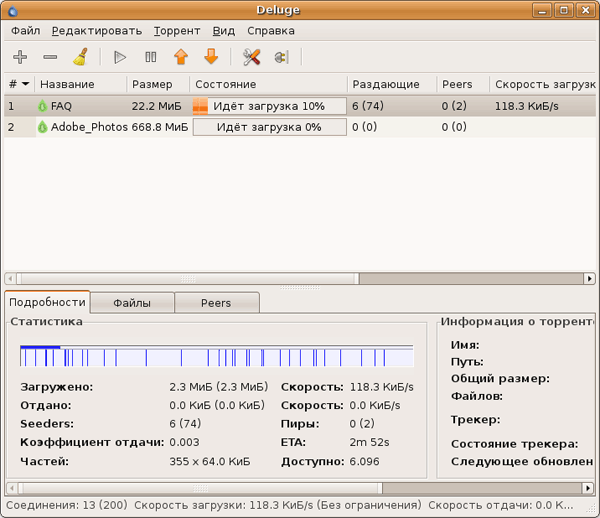Select the FAQ torrent name

click(x=61, y=106)
